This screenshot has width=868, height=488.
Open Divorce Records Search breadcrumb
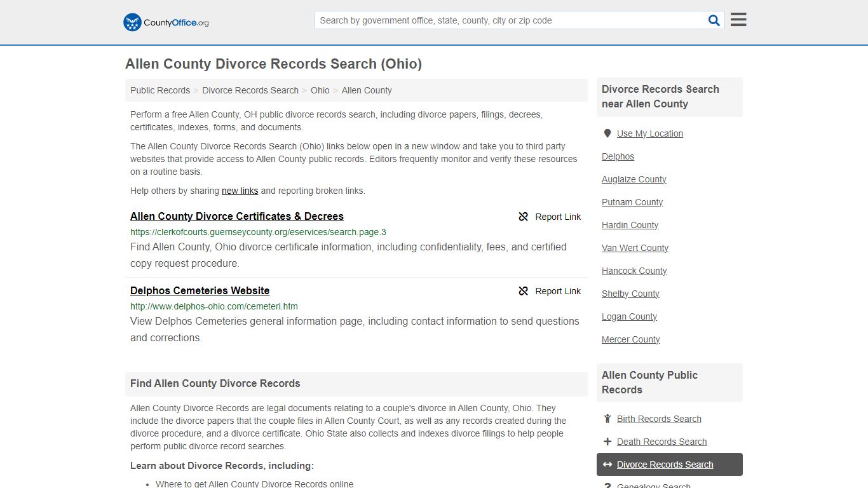click(250, 90)
